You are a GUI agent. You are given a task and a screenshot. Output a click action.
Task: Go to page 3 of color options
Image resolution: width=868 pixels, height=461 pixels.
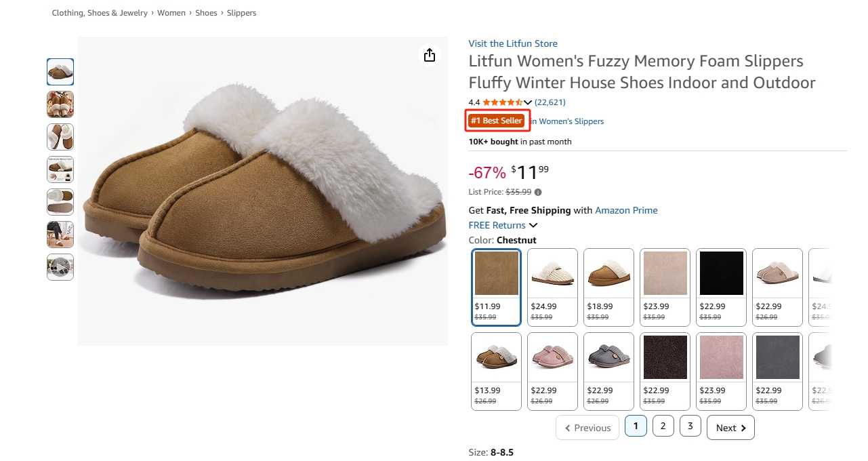[x=690, y=426]
